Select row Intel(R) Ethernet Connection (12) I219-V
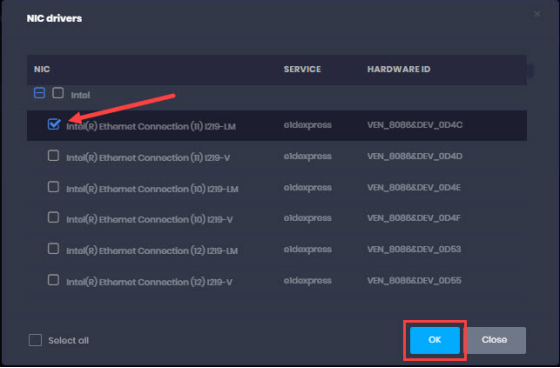The image size is (560, 368). click(x=277, y=280)
